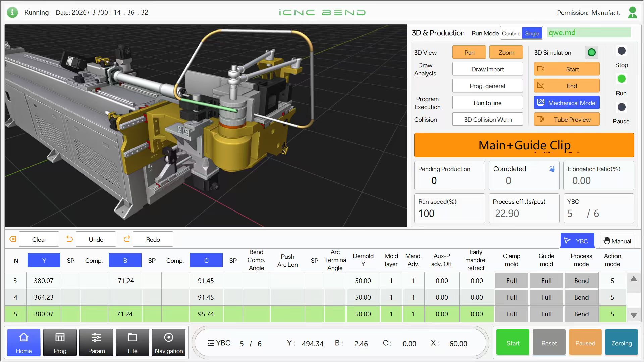Screen dimensions: 644x362
Task: Click the green info status icon
Action: tap(12, 12)
